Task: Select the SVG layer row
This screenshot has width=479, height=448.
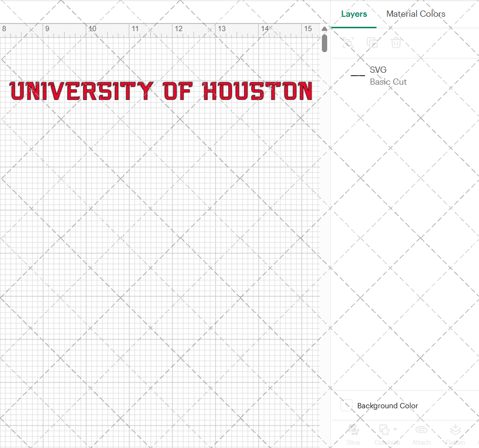Action: [x=405, y=76]
